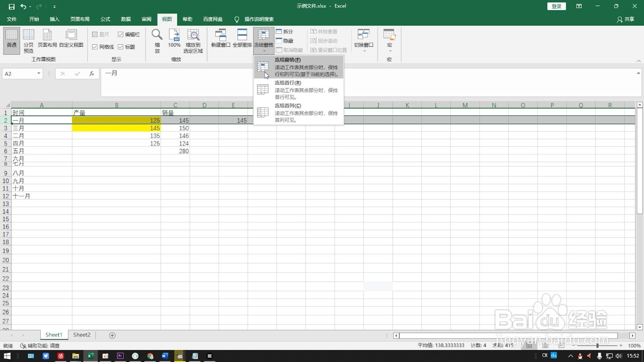Click Arrange All (全部重排)

point(242,39)
